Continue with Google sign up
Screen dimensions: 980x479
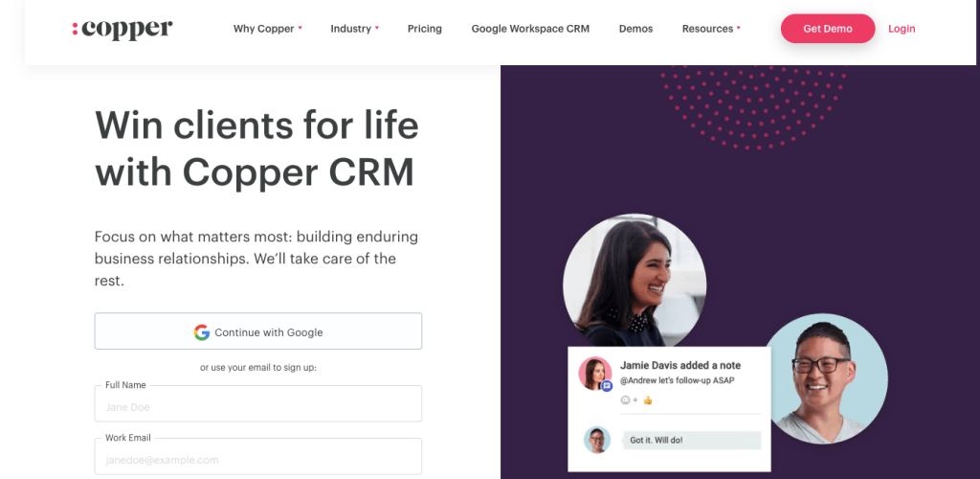pyautogui.click(x=258, y=331)
